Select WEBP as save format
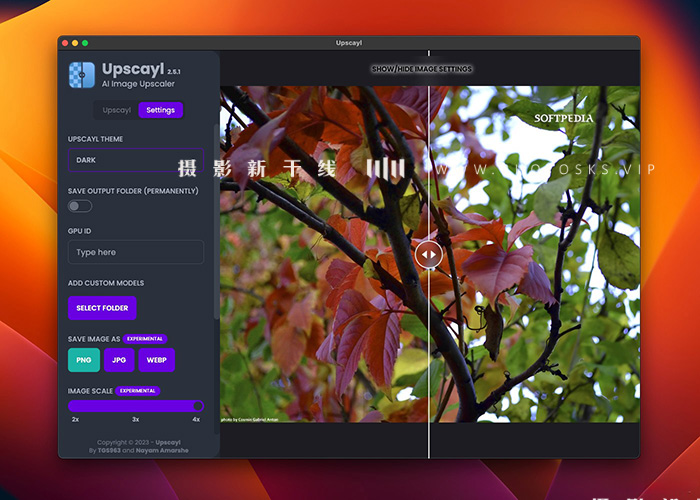 pyautogui.click(x=156, y=360)
